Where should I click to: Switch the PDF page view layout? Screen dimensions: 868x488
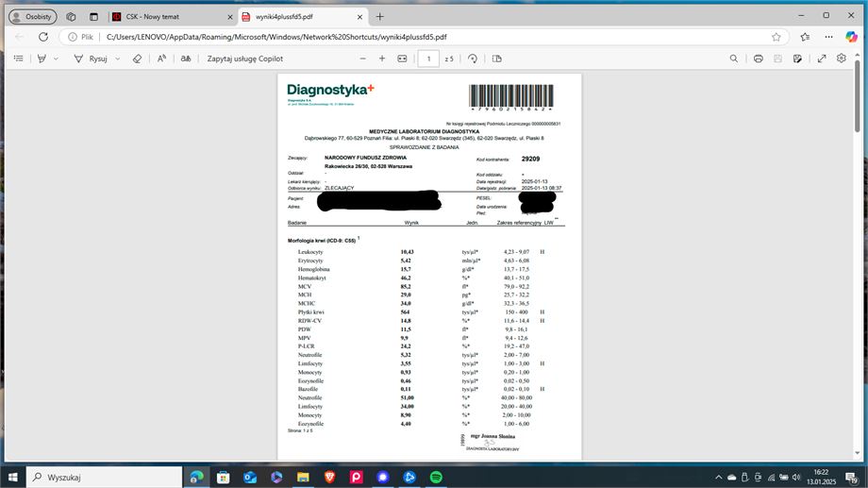(497, 59)
